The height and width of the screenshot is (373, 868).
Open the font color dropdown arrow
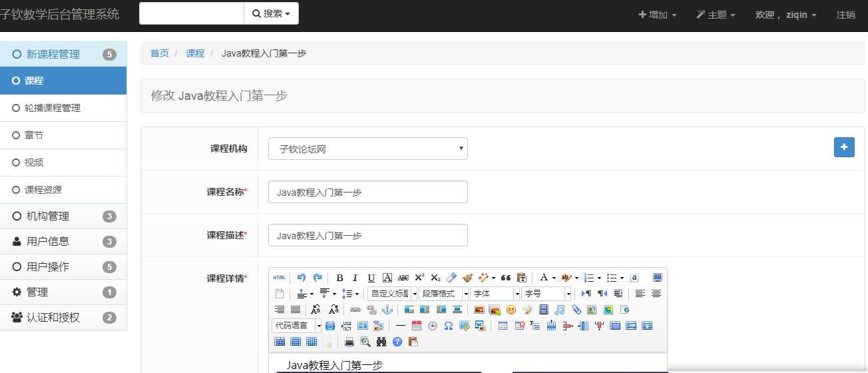pos(554,278)
